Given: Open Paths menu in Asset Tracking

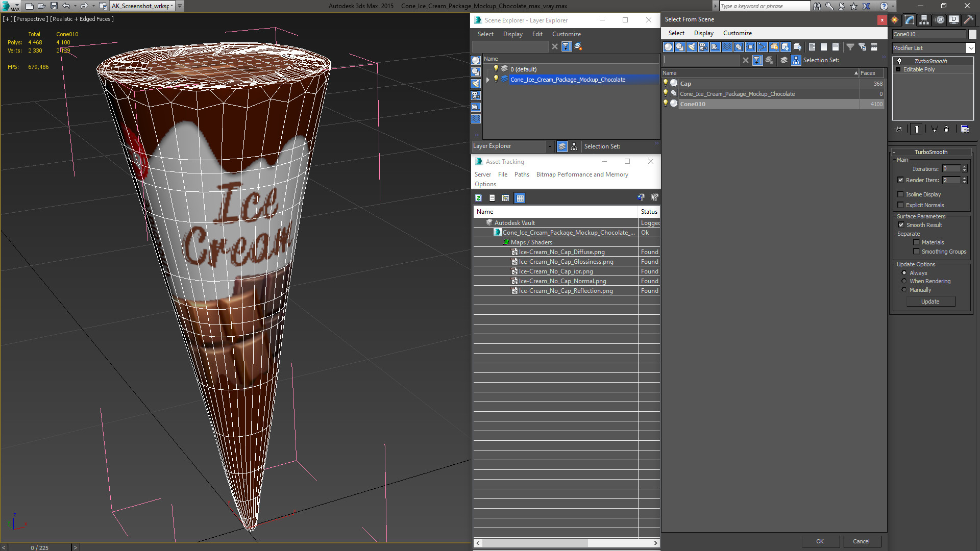Looking at the screenshot, I should tap(522, 174).
